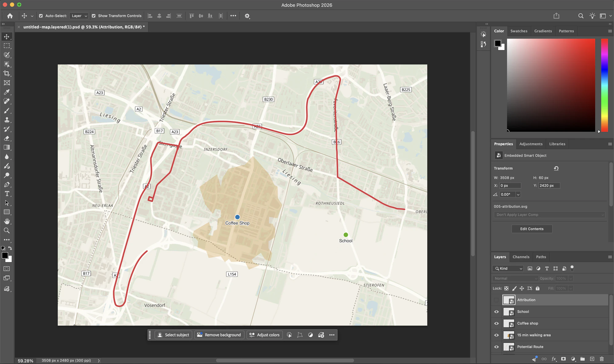Select the Zoom tool

(6, 230)
